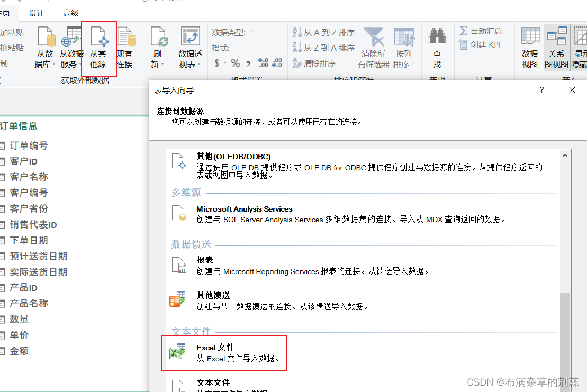The image size is (587, 392).
Task: Click the Microsoft Analysis Services cube icon
Action: pos(179,213)
